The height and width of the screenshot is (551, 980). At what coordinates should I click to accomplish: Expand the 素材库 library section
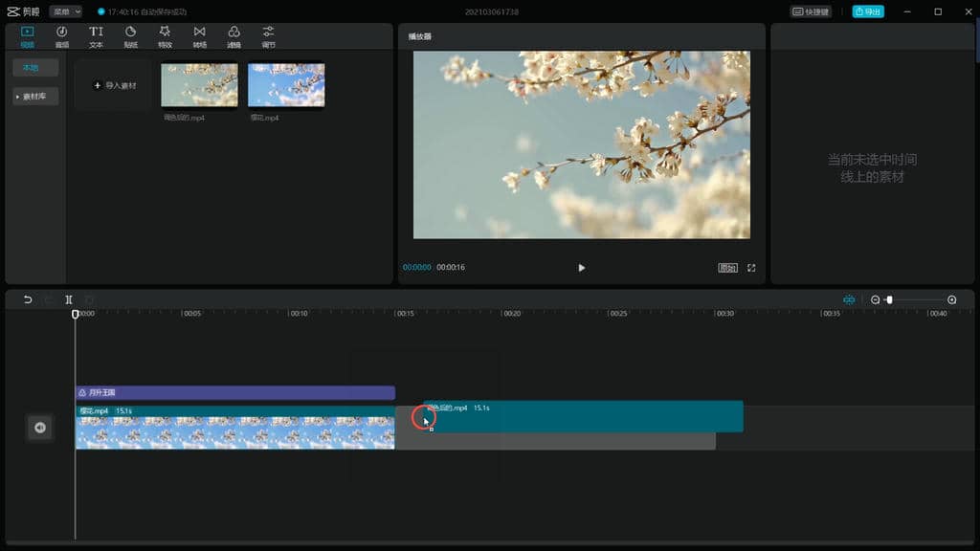point(36,97)
